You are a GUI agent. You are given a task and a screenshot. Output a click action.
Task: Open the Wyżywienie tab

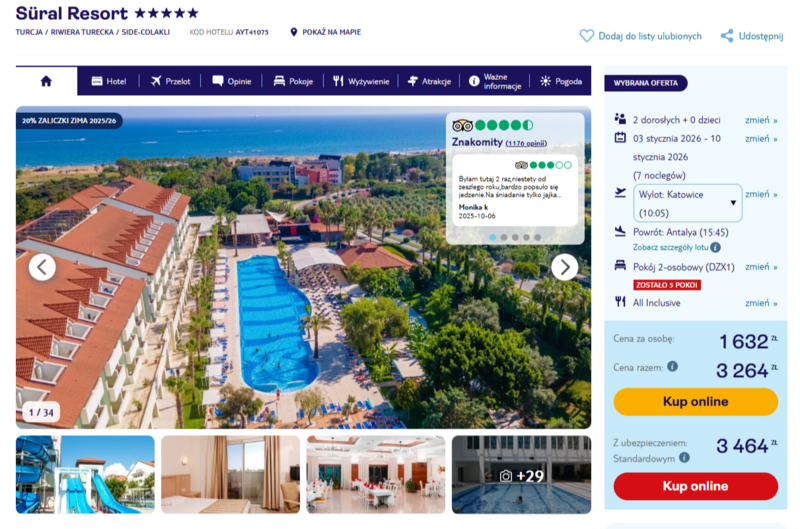coord(361,81)
